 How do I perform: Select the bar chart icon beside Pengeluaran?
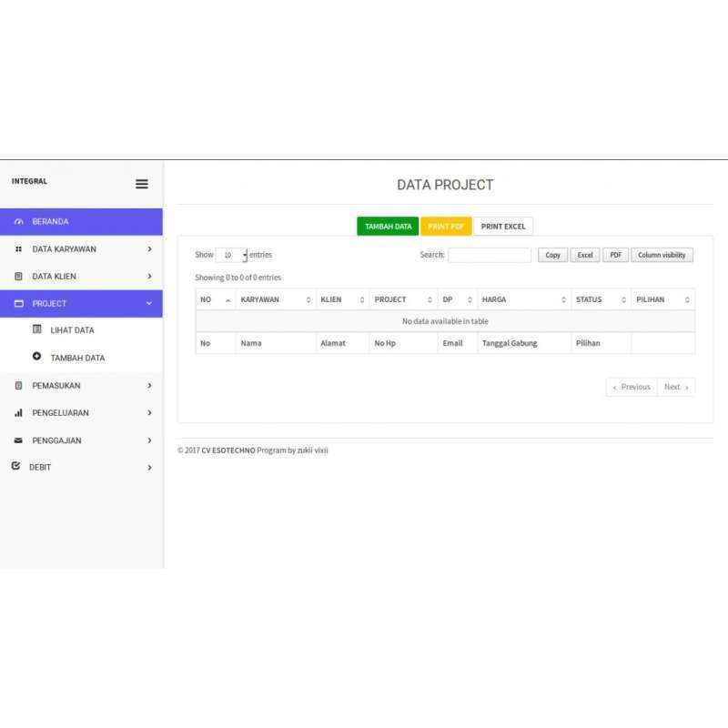[20, 412]
